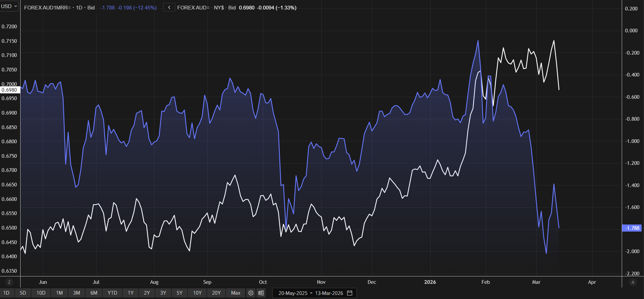The width and height of the screenshot is (644, 299).
Task: Open the USD currency dropdown
Action: tap(9, 6)
